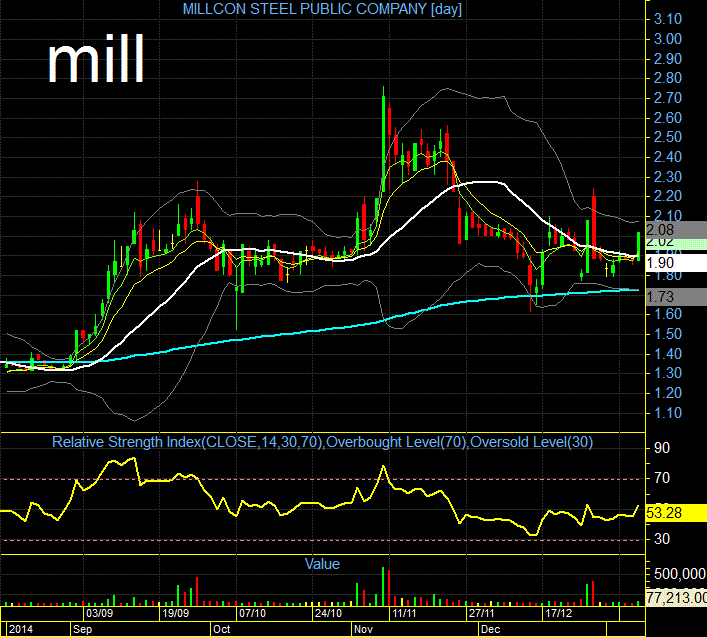Click the 1.10 price axis label
The image size is (707, 637).
668,412
